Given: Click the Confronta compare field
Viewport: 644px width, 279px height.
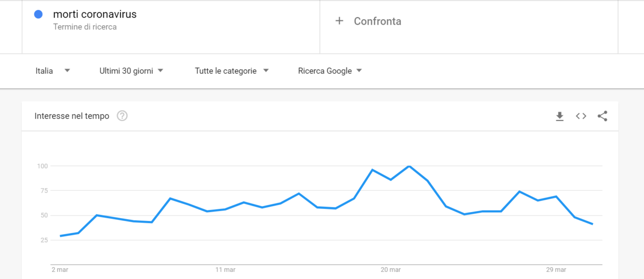Looking at the screenshot, I should (x=469, y=27).
